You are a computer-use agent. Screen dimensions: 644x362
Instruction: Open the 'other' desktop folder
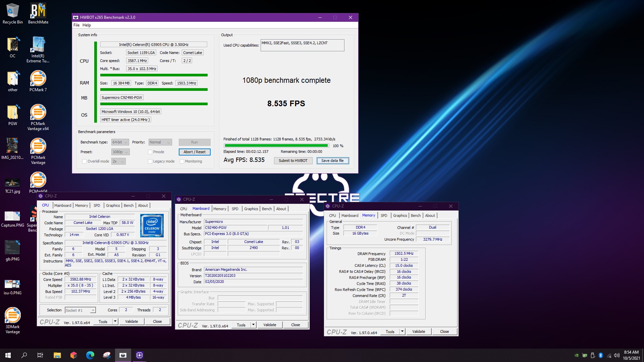coord(13,81)
